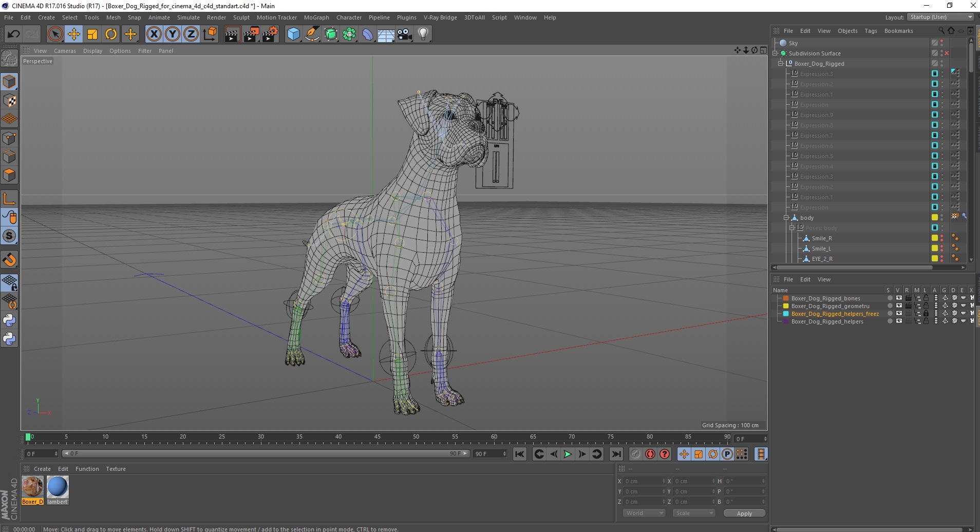Click the Undo arrow icon
Viewport: 980px width, 532px height.
pyautogui.click(x=13, y=34)
